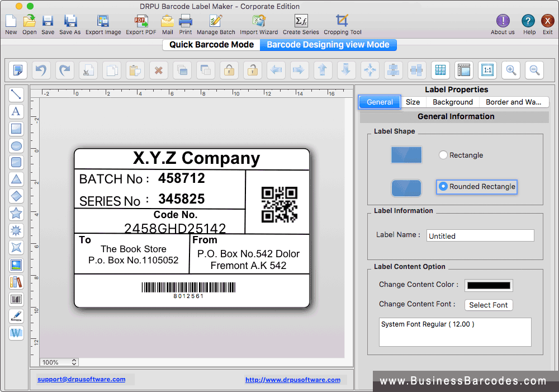Click the move up arrow icon

(x=323, y=70)
